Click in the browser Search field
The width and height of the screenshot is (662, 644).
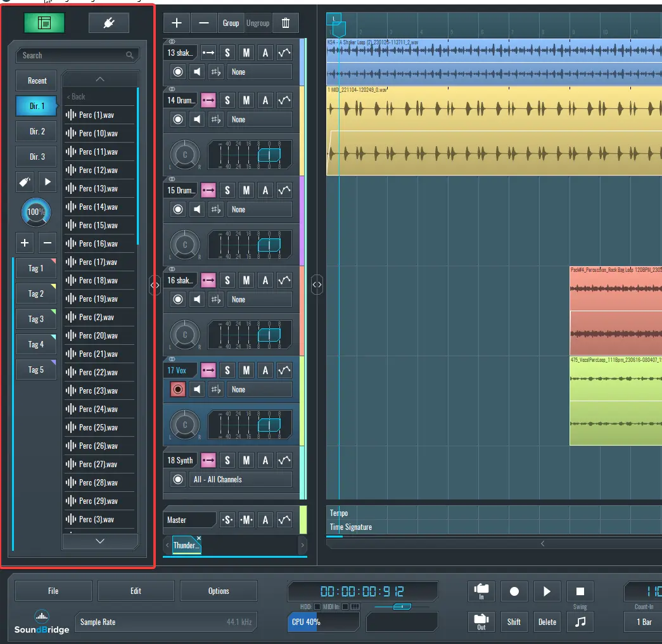77,55
